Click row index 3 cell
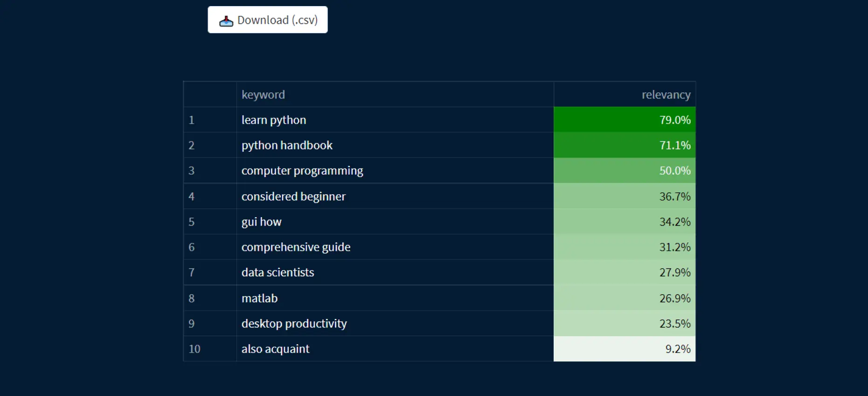Image resolution: width=868 pixels, height=396 pixels. [x=210, y=170]
